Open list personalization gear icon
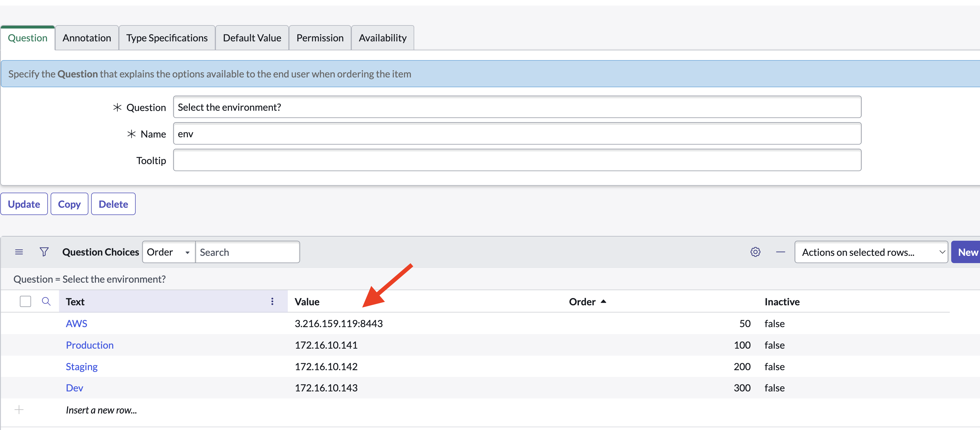 (x=755, y=252)
